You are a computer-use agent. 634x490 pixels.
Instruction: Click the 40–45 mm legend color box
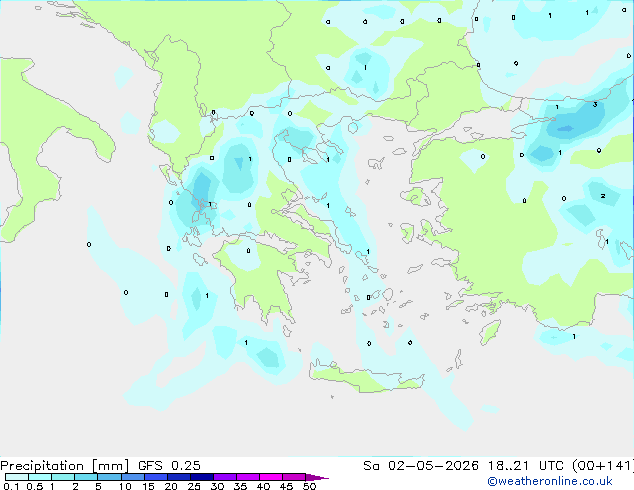(271, 477)
